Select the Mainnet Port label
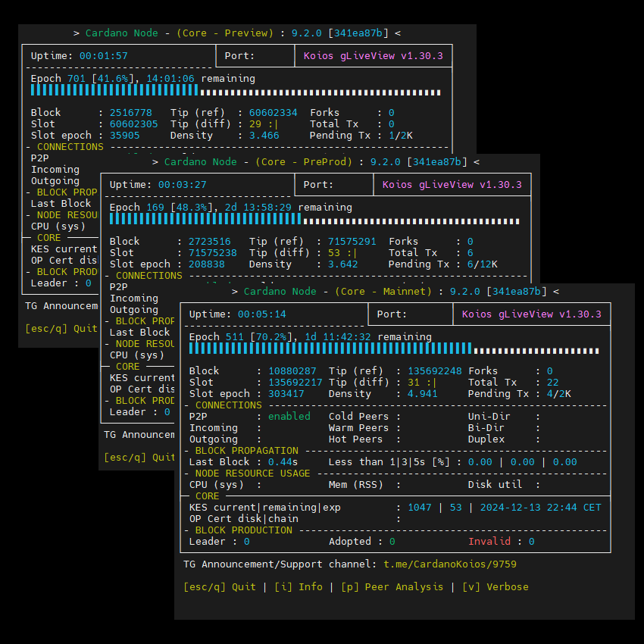Viewport: 644px width, 644px height. click(392, 314)
